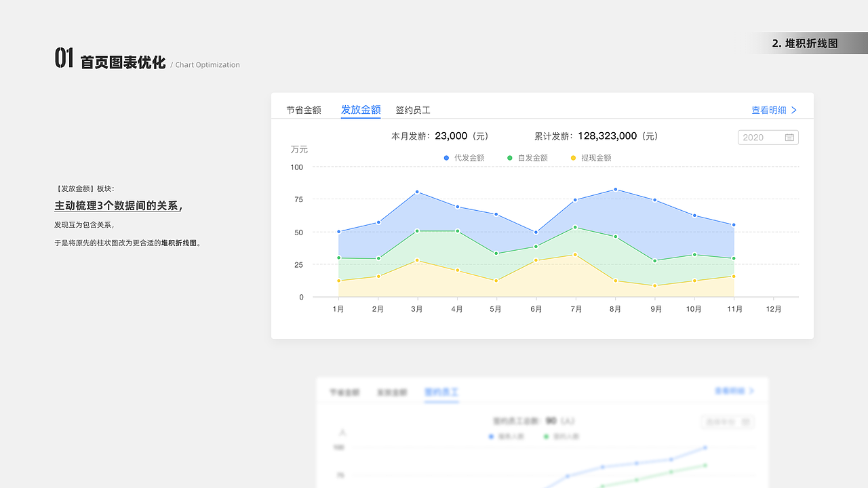The image size is (868, 488).
Task: Open the 签约员工 tab in the sharp card
Action: point(413,110)
